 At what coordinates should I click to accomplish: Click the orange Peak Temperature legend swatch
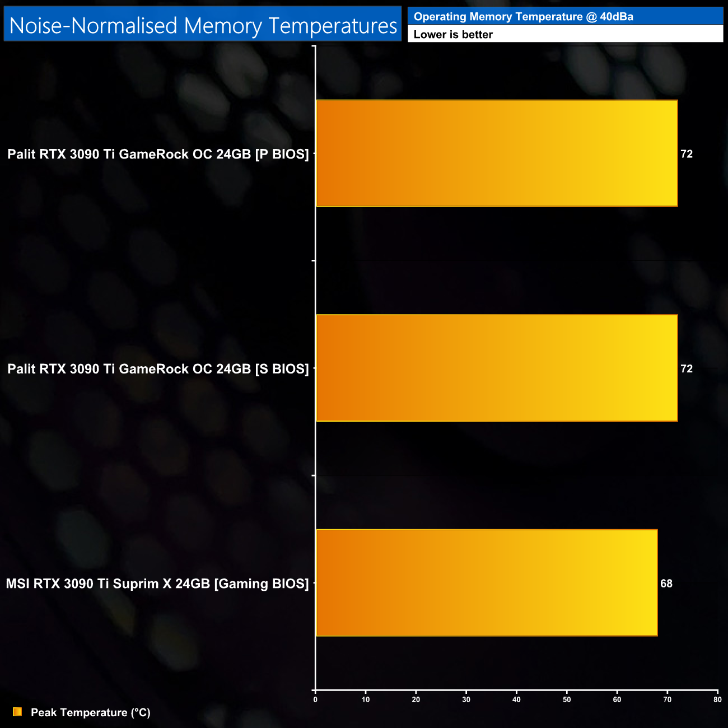click(17, 712)
